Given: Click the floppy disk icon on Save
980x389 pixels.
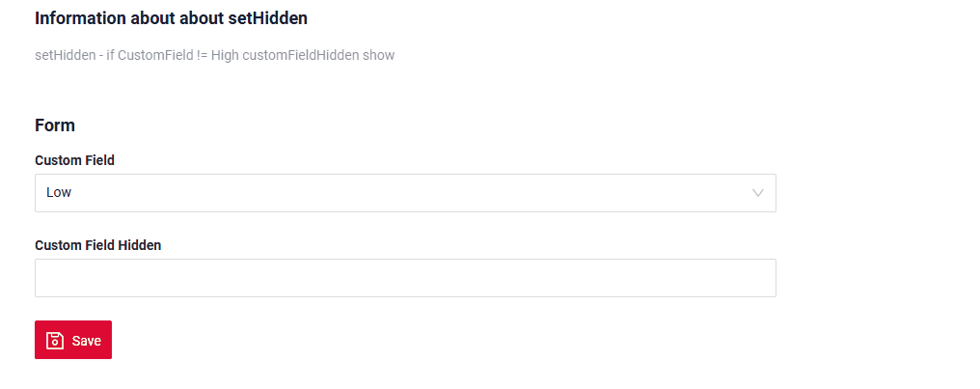Looking at the screenshot, I should [55, 341].
